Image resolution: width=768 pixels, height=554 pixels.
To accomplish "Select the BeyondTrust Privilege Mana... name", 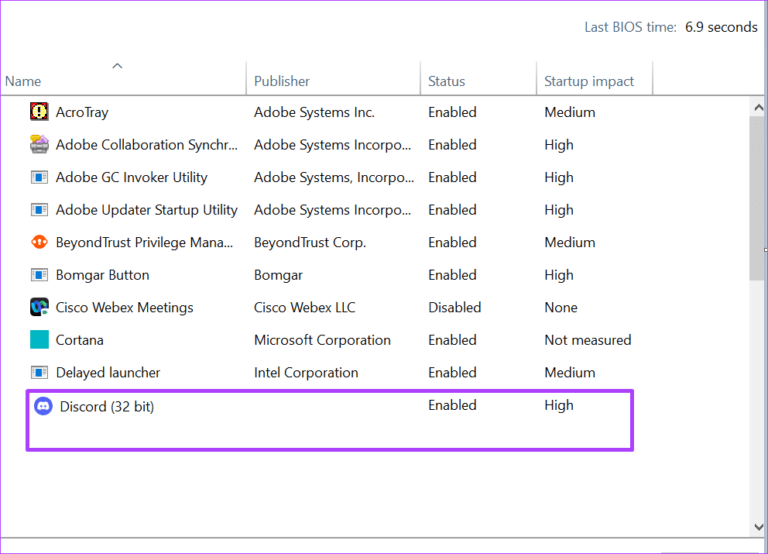I will click(x=144, y=242).
